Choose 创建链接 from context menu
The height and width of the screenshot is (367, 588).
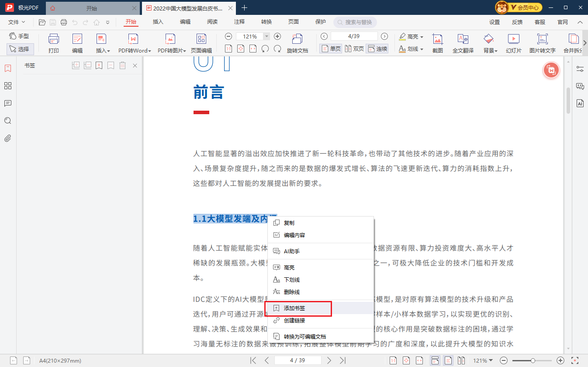pos(321,321)
